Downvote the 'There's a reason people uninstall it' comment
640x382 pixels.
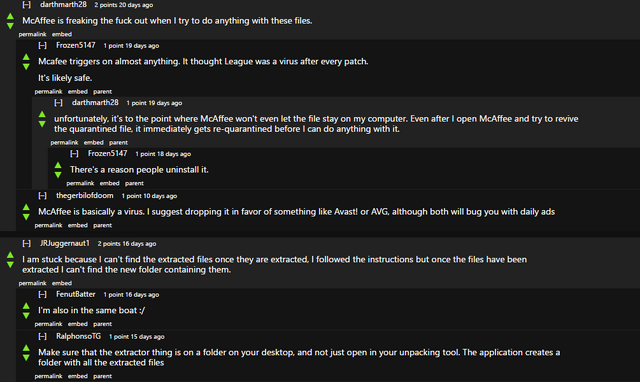(58, 175)
